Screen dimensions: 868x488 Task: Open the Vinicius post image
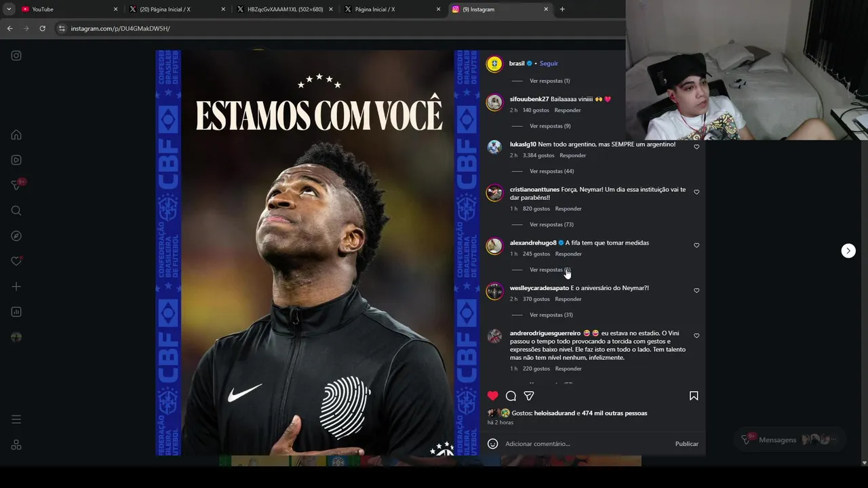317,252
